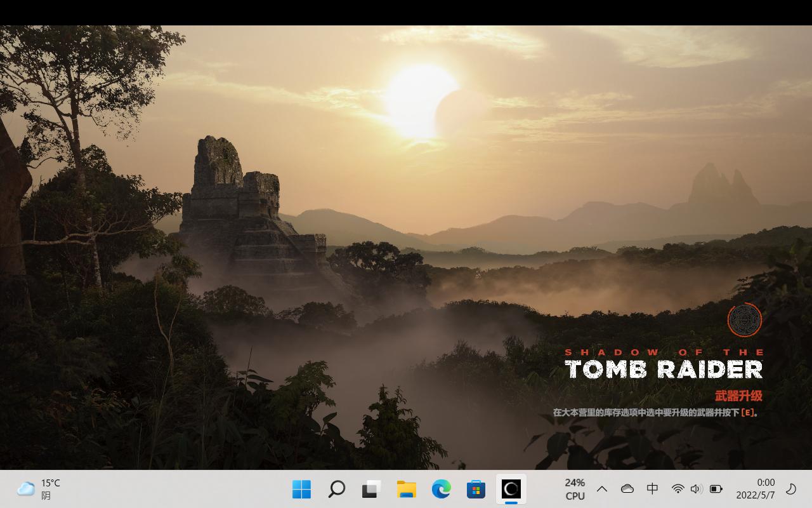This screenshot has height=508, width=812.
Task: Toggle focus assist moon icon
Action: pyautogui.click(x=791, y=489)
